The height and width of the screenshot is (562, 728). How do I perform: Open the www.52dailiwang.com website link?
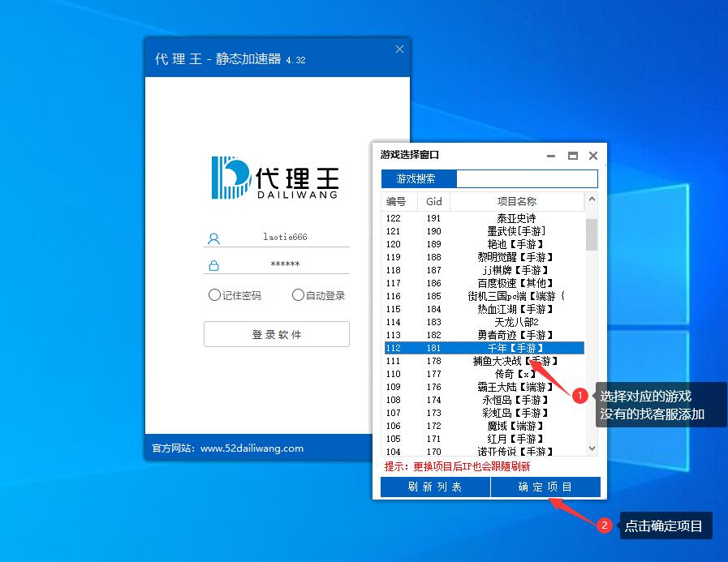pyautogui.click(x=252, y=448)
